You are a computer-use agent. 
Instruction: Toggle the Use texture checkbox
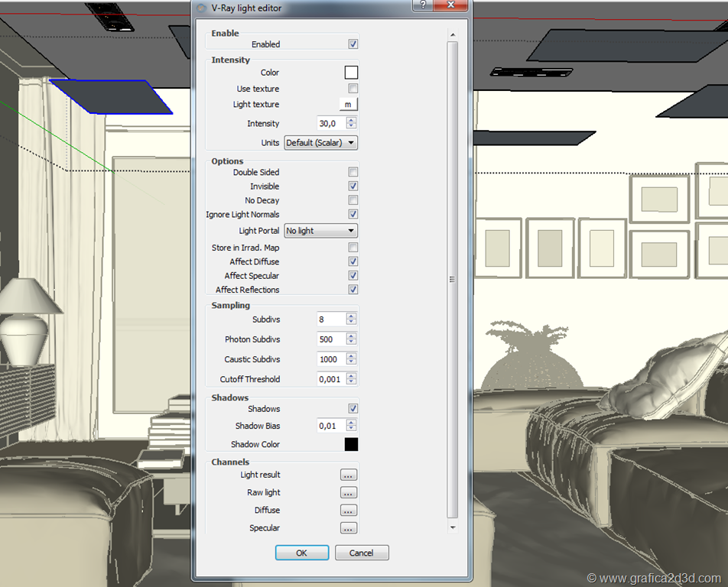(x=353, y=89)
